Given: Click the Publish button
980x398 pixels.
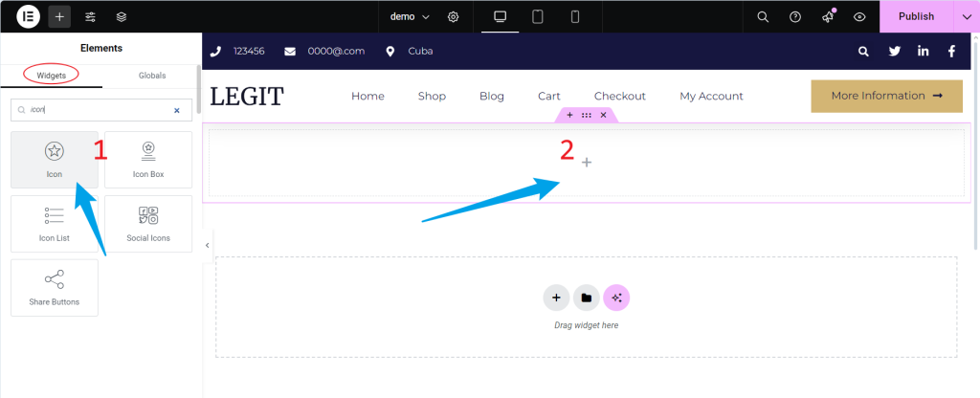Looking at the screenshot, I should [x=916, y=16].
